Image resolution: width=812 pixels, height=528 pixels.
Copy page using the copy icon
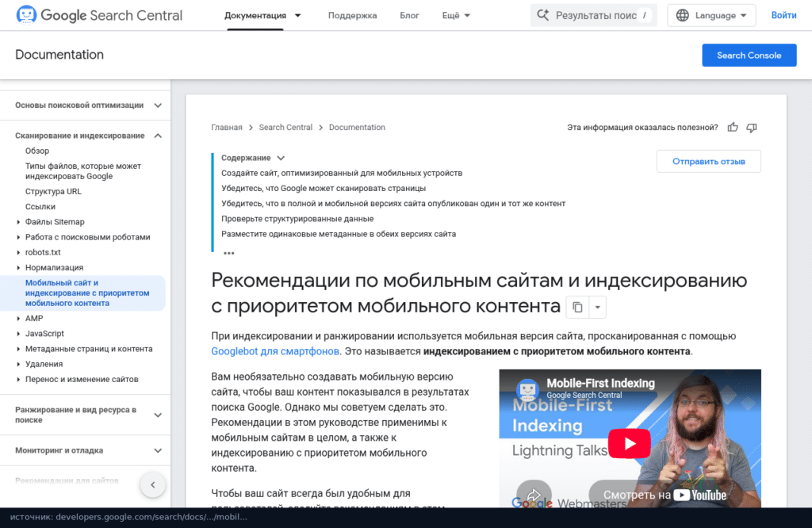pos(577,307)
